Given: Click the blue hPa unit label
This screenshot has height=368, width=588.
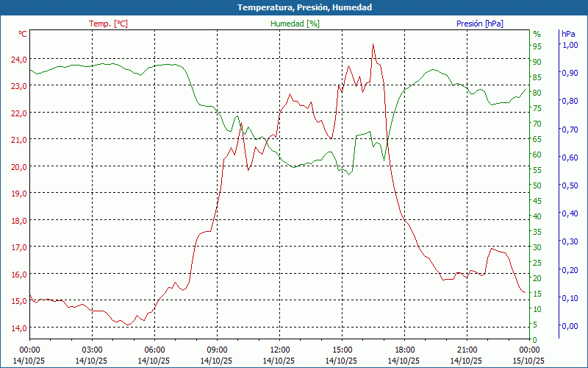Looking at the screenshot, I should 568,34.
